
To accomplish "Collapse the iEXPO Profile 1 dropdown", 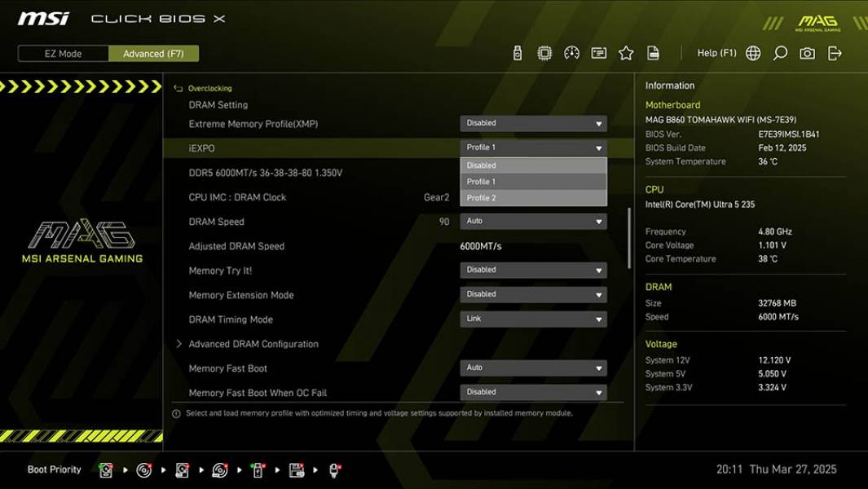I will [x=533, y=148].
